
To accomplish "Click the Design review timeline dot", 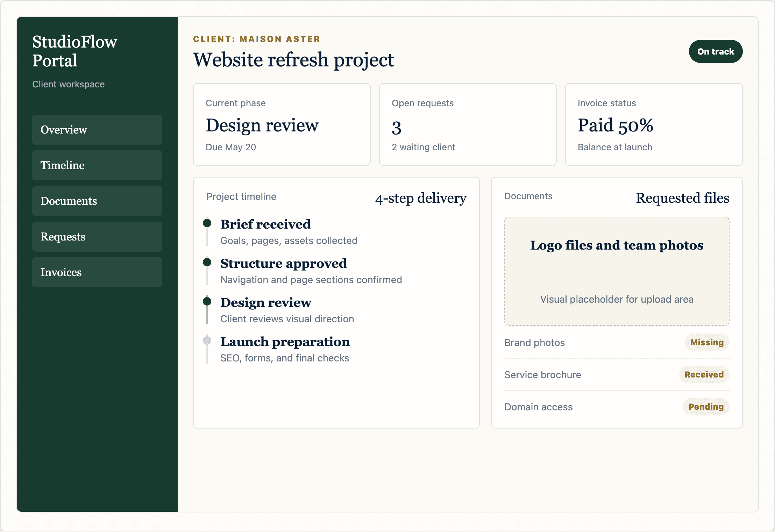I will (x=207, y=301).
